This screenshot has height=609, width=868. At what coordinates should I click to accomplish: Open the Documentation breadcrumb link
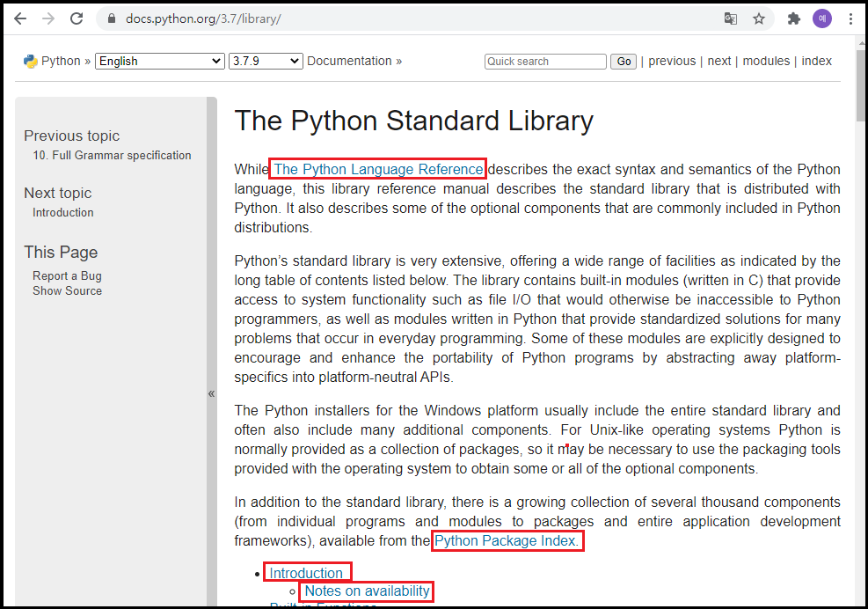point(349,61)
